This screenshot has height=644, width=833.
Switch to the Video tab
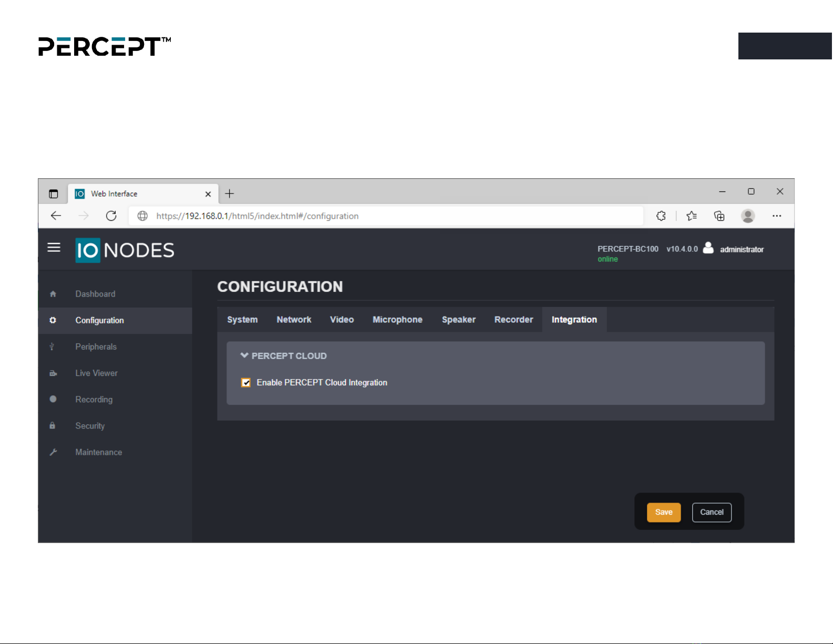[x=342, y=320]
